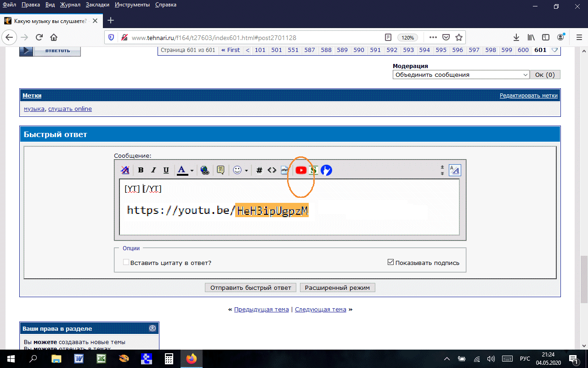
Task: Open the moderation action dropdown
Action: [x=461, y=75]
